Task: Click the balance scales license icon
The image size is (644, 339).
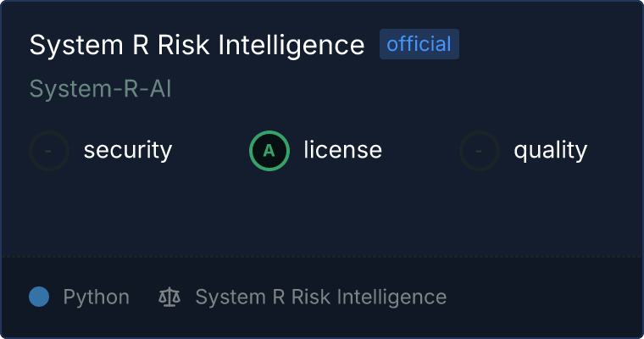Action: point(169,297)
